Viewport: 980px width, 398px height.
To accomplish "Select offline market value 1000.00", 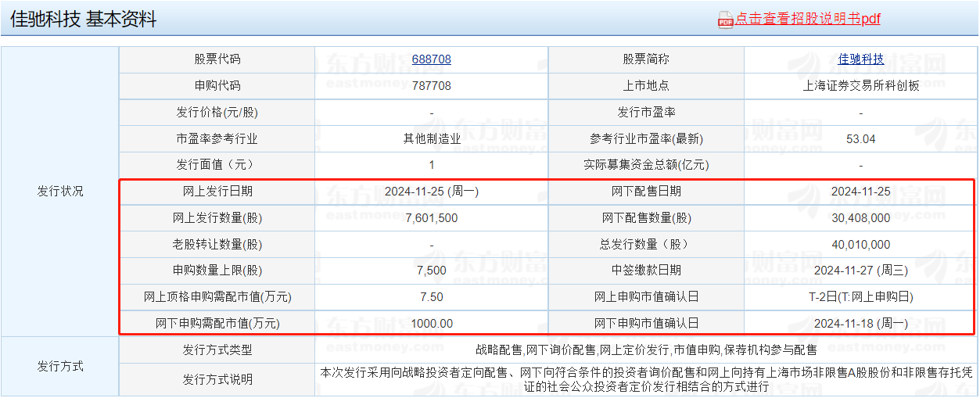I will [x=432, y=324].
